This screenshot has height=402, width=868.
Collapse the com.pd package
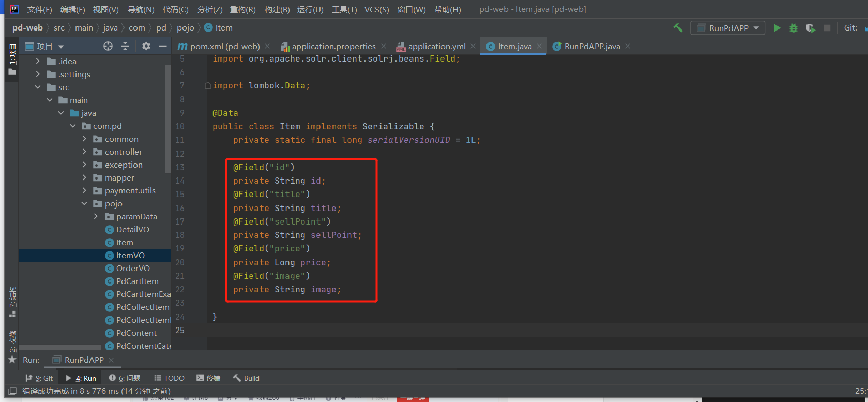pos(73,126)
